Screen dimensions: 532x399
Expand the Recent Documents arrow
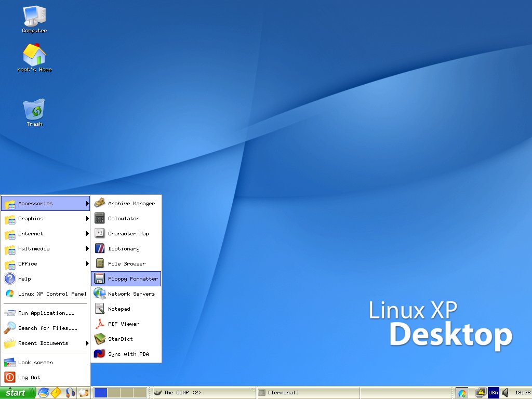coord(87,343)
